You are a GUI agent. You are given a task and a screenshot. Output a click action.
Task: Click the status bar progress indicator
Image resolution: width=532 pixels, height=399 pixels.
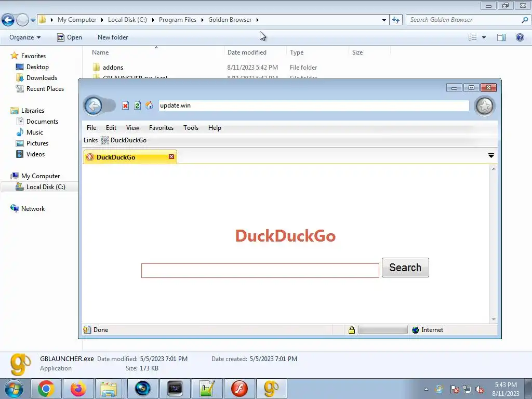point(383,330)
